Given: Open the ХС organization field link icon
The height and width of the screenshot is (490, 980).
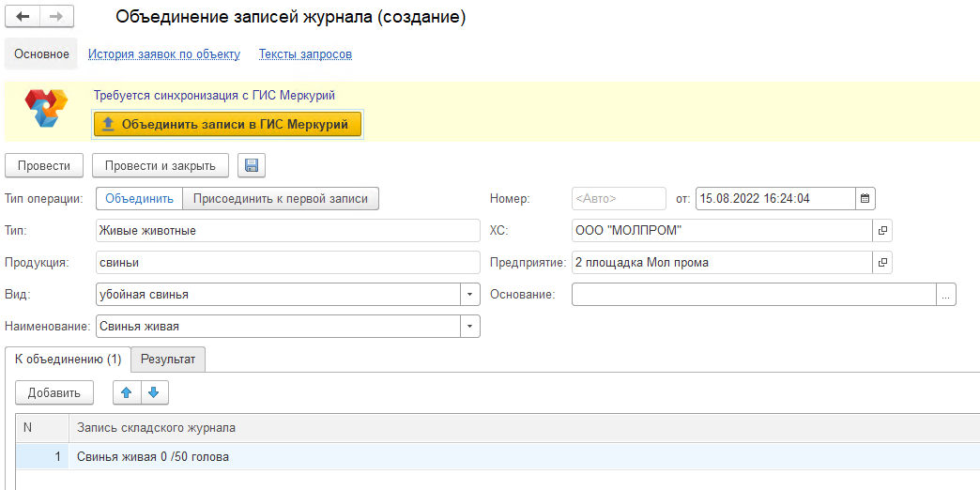Looking at the screenshot, I should coord(882,231).
